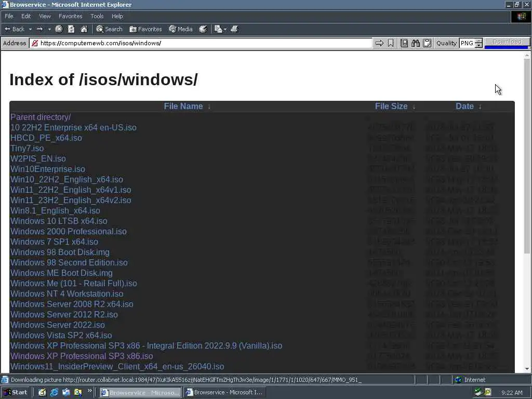
Task: Increase Quality with the up spinner
Action: pos(478,41)
